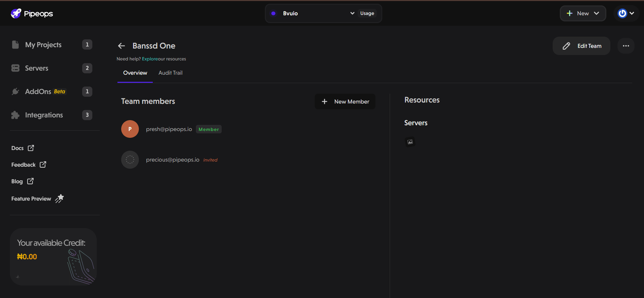644x298 pixels.
Task: Click the ₦0.00 credit amount
Action: pos(27,257)
